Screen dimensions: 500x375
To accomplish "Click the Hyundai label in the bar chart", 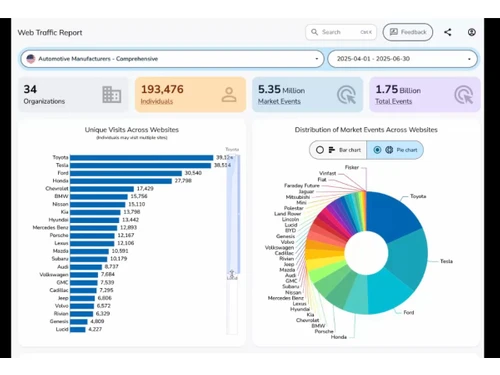I will [58, 220].
